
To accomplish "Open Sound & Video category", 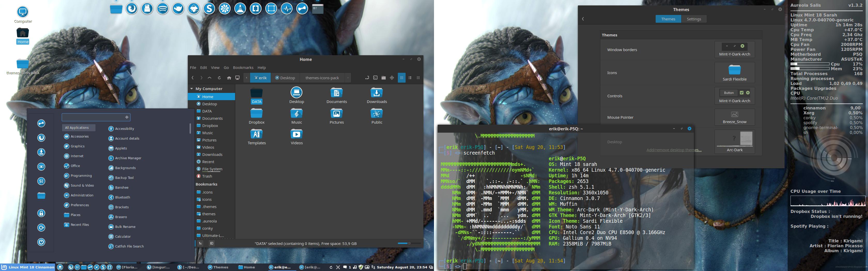I will coord(79,186).
